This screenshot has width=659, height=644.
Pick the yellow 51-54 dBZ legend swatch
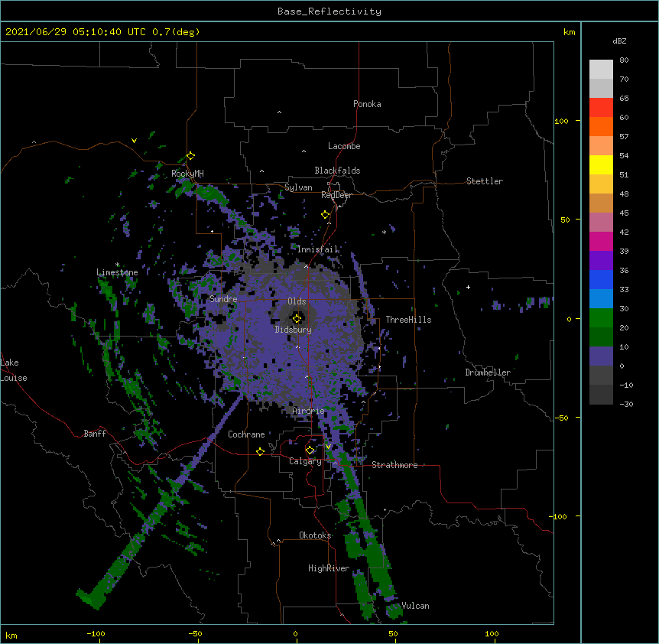[x=601, y=165]
